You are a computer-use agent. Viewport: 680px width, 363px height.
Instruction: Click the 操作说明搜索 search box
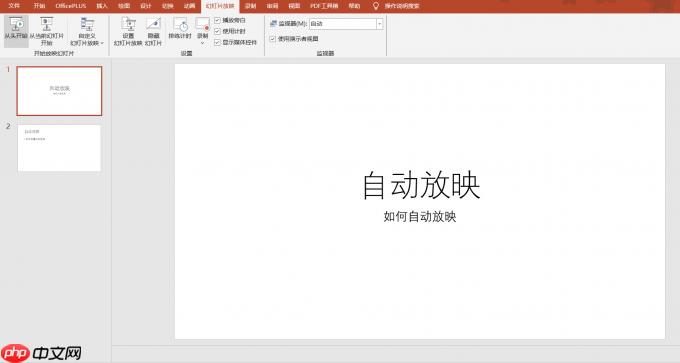click(x=402, y=6)
